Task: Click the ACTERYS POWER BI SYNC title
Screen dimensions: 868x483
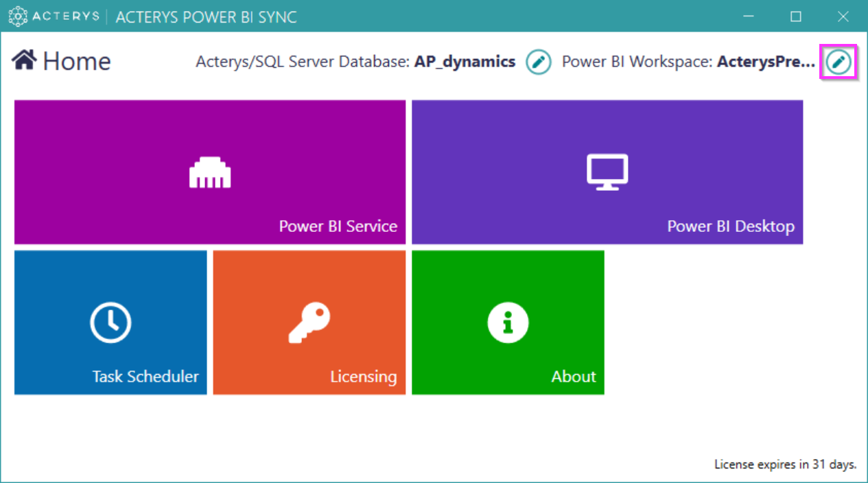Action: [x=207, y=17]
